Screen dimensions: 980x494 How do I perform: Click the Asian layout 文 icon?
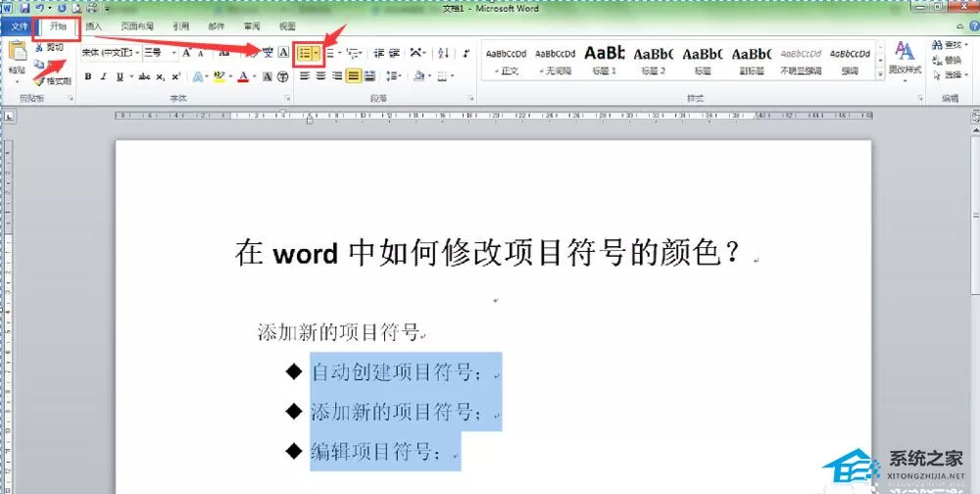[416, 53]
